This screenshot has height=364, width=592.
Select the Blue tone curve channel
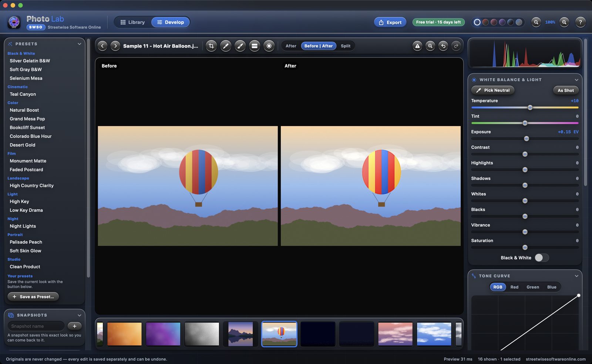pyautogui.click(x=552, y=287)
